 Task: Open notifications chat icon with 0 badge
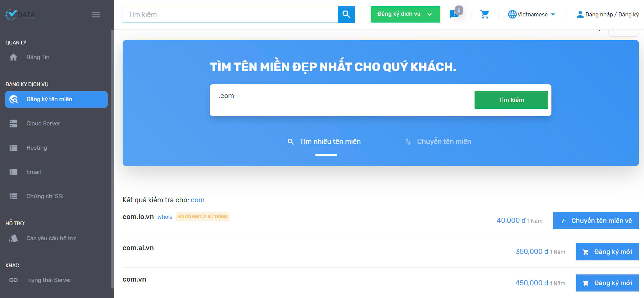click(455, 14)
